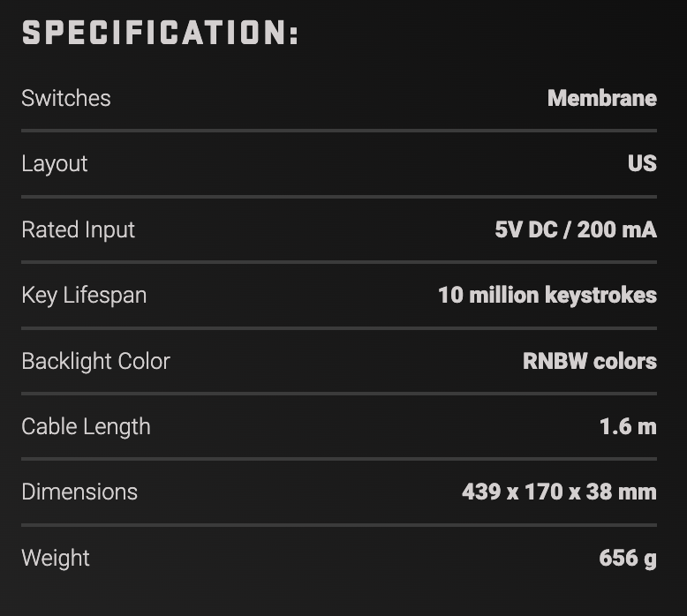Click the Membrane switch value

(x=601, y=98)
